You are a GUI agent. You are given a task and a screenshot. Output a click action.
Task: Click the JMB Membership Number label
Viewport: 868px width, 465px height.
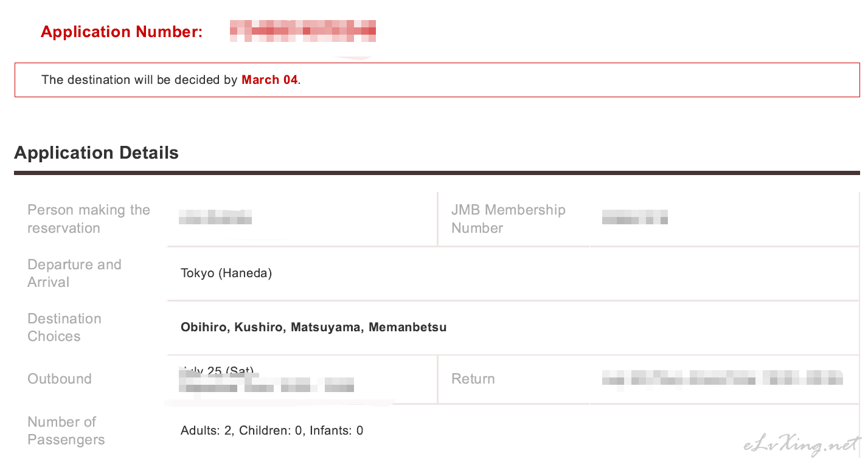tap(509, 219)
